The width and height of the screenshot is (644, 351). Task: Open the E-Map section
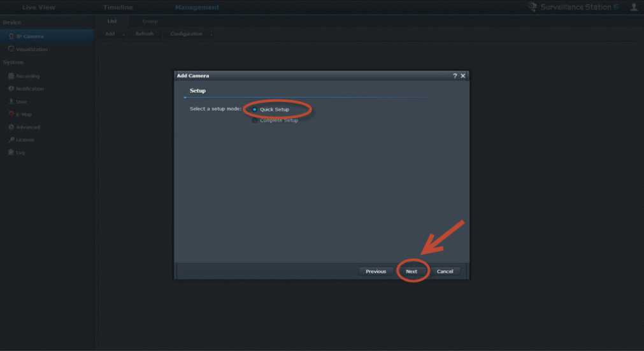click(x=23, y=114)
